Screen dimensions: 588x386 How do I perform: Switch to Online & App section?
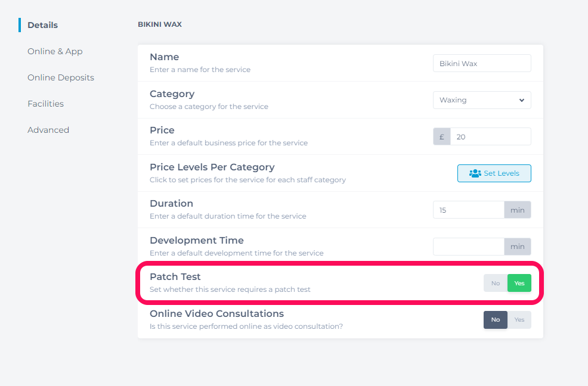55,51
